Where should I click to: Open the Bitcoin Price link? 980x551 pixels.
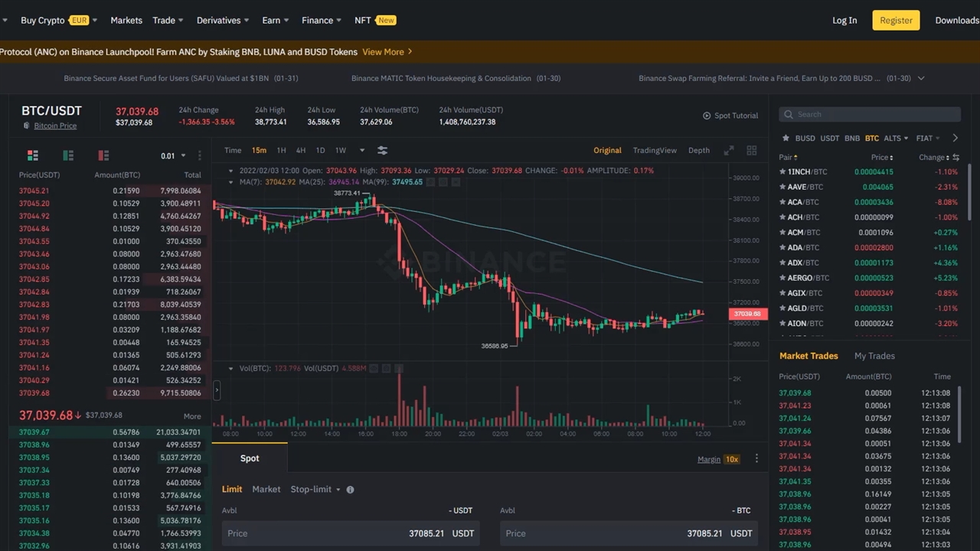[x=55, y=126]
